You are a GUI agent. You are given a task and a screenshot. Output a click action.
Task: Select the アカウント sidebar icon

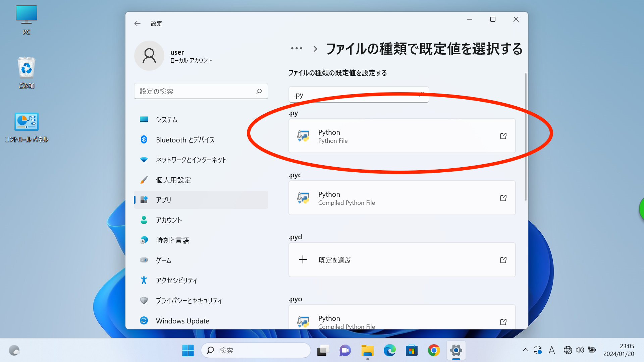144,220
